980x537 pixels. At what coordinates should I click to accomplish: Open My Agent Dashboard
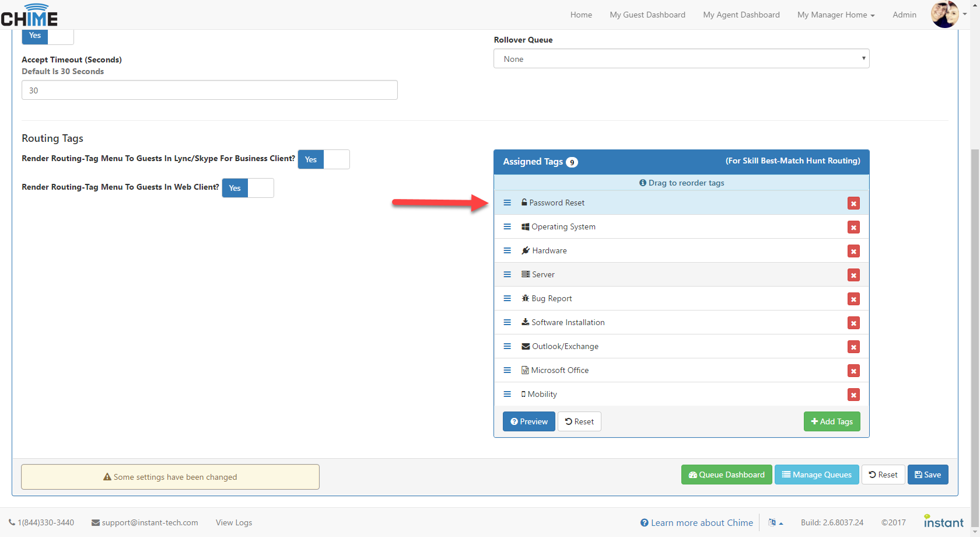click(x=741, y=15)
